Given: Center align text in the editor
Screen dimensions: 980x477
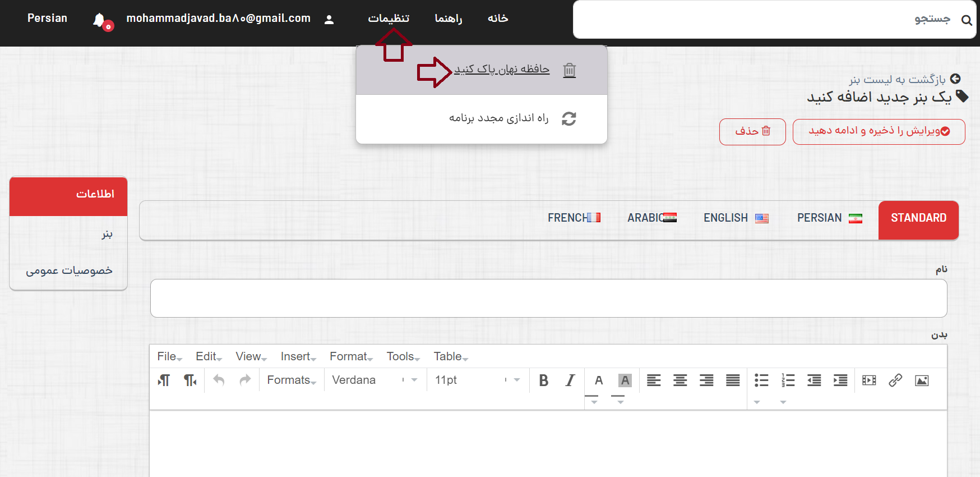Looking at the screenshot, I should point(680,380).
